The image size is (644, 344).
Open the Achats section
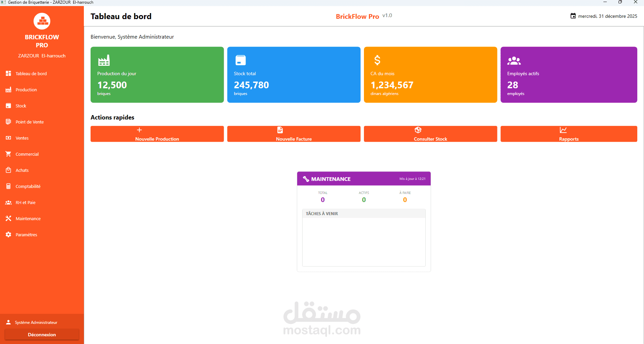click(42, 170)
